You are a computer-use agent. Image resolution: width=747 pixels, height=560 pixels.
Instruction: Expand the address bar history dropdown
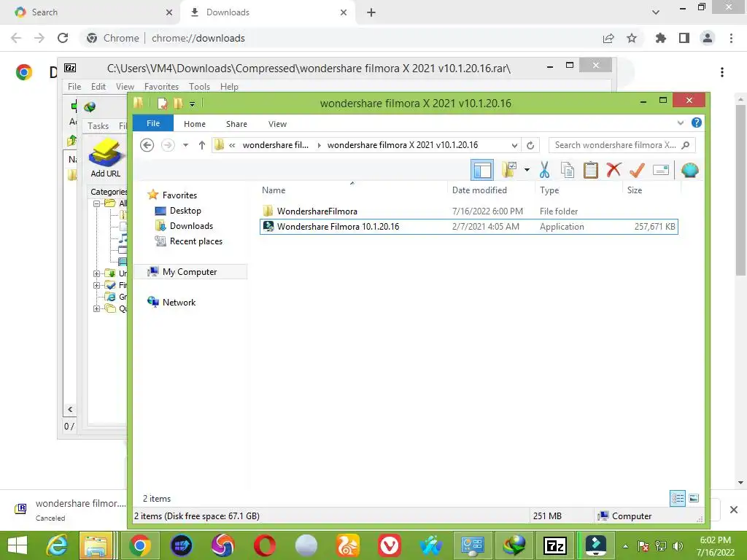pyautogui.click(x=514, y=145)
